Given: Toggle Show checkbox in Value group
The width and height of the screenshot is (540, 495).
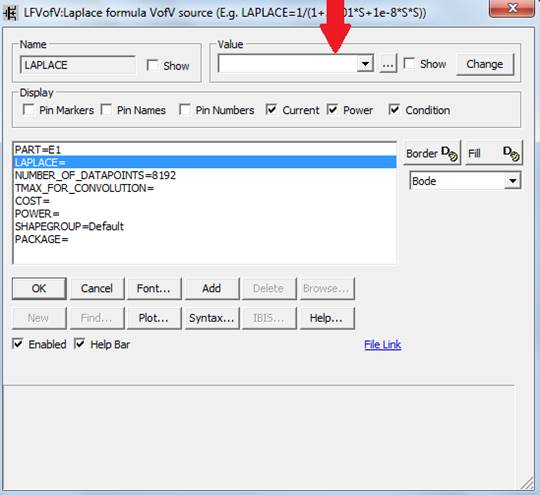Looking at the screenshot, I should (x=409, y=63).
